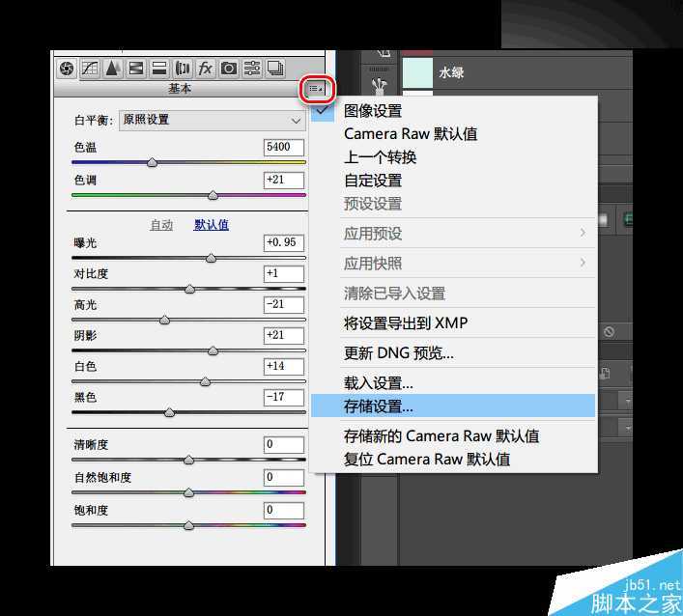This screenshot has height=616, width=683.
Task: Click the color temperature slider handle
Action: click(x=152, y=163)
